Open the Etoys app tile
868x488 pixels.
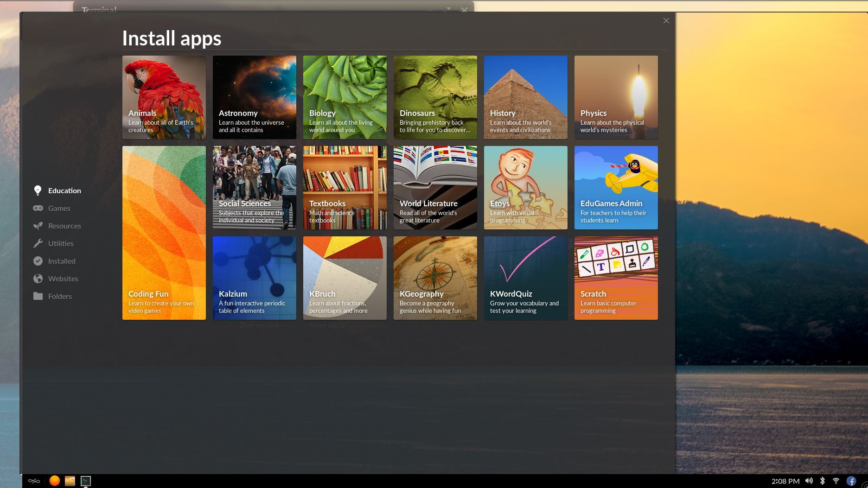click(x=526, y=188)
